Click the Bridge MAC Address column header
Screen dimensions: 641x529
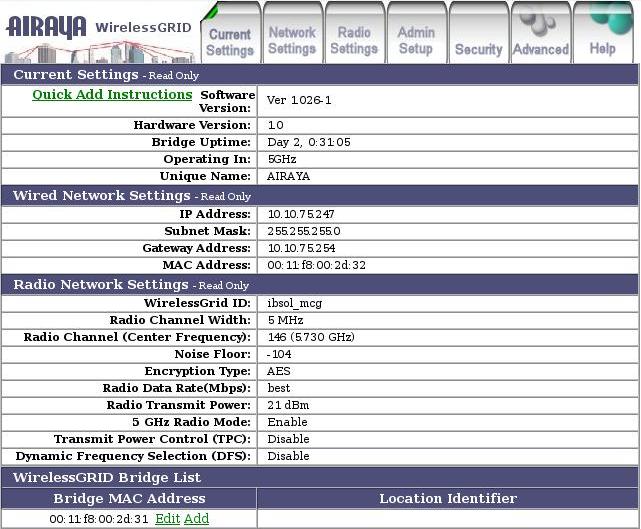[129, 498]
